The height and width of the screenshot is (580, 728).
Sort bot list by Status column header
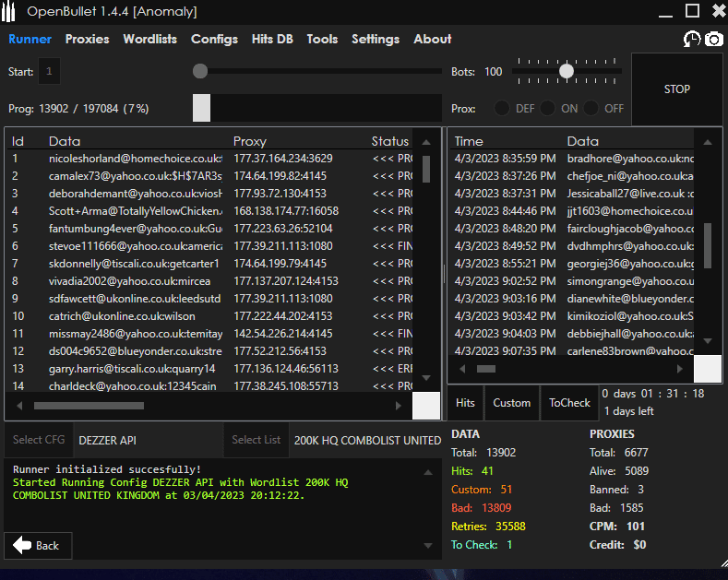click(x=389, y=141)
